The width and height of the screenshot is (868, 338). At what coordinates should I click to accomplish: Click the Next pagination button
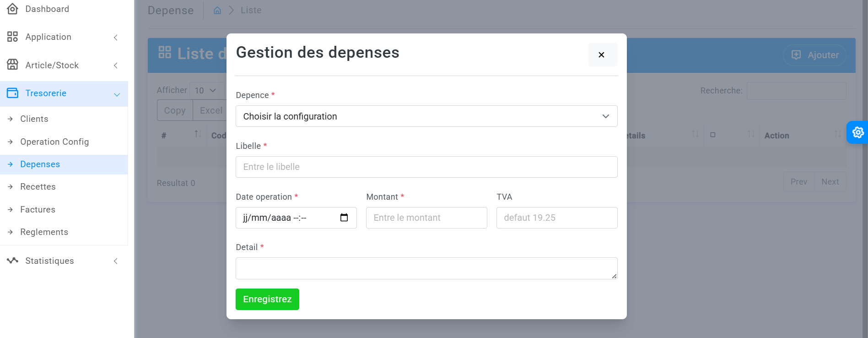tap(830, 182)
